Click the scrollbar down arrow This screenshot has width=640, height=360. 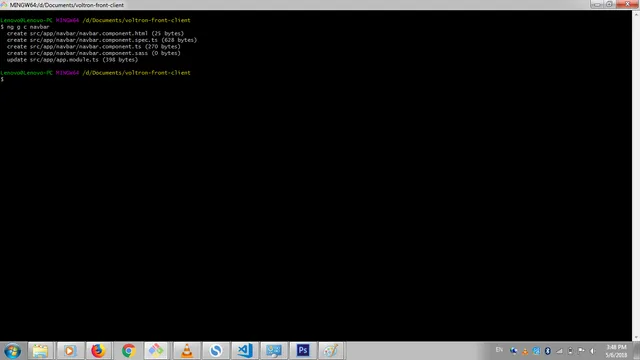click(636, 338)
